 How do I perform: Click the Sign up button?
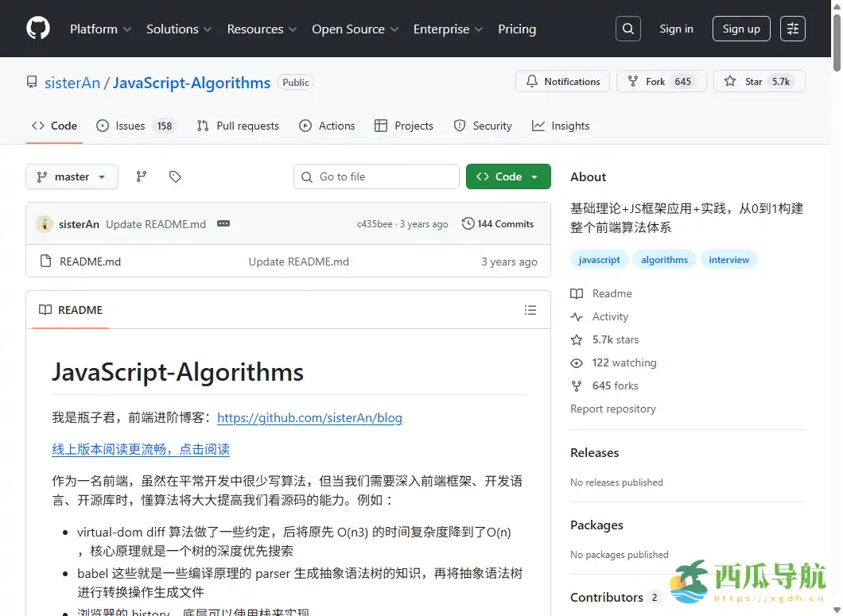coord(740,29)
